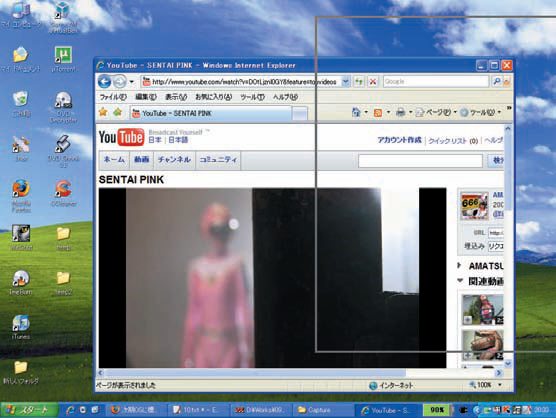Stop loading with the red X button
556x418 pixels.
click(x=373, y=82)
